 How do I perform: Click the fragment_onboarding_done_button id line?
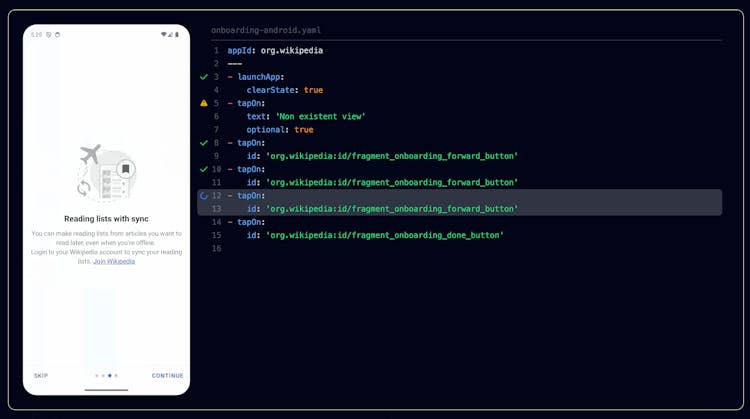pos(384,235)
